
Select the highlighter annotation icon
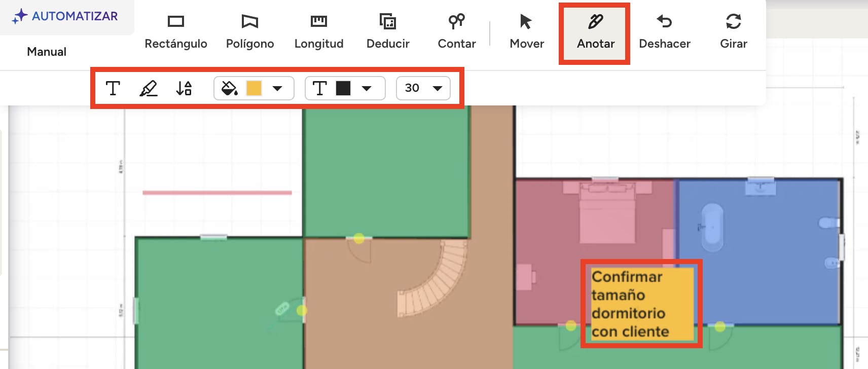(x=148, y=88)
